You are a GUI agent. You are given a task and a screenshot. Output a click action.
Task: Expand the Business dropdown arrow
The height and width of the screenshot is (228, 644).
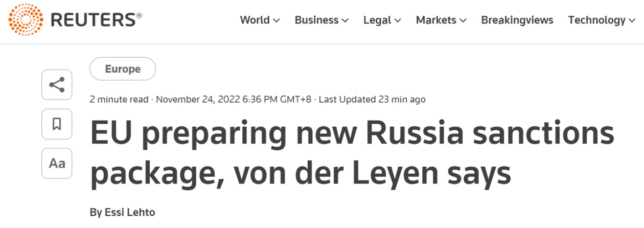(345, 20)
